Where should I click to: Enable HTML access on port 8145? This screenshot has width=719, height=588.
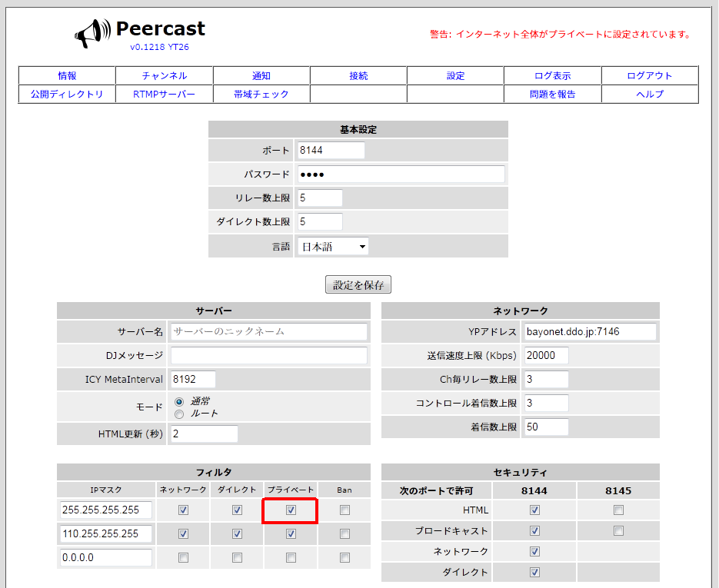tap(618, 510)
